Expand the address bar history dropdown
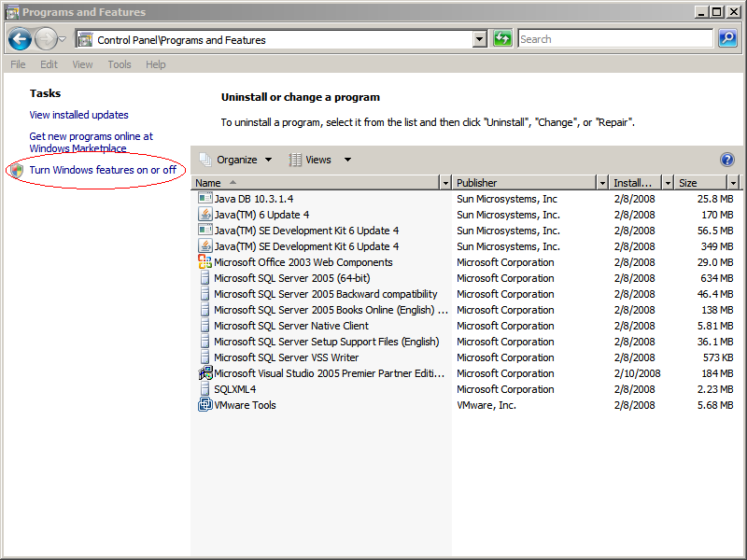This screenshot has width=747, height=560. click(480, 39)
